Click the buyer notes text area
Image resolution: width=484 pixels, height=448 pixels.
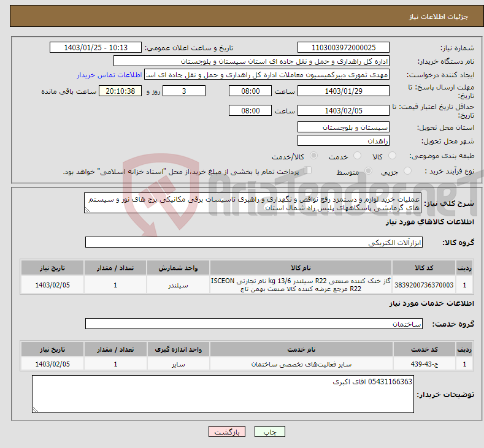click(223, 394)
